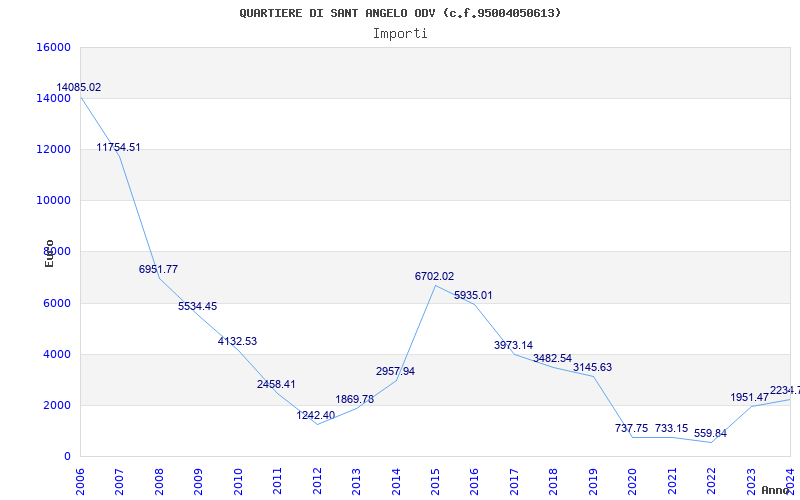Click the 2018 x-axis year label
This screenshot has width=800, height=500.
(x=554, y=481)
